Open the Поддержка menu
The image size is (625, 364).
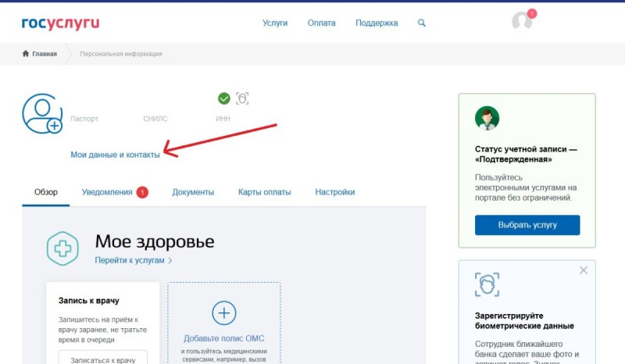click(377, 23)
